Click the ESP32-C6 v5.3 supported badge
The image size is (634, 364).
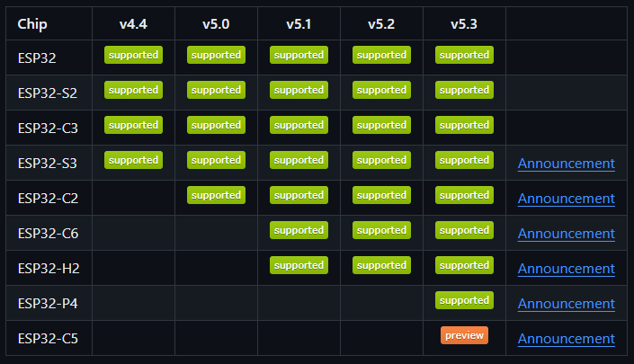(x=464, y=230)
